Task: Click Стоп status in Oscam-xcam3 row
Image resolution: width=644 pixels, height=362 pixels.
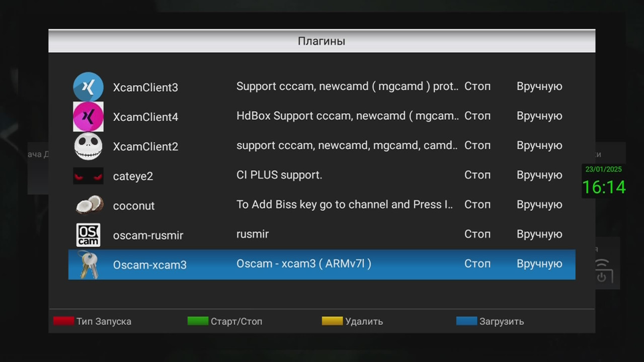Action: [x=477, y=264]
